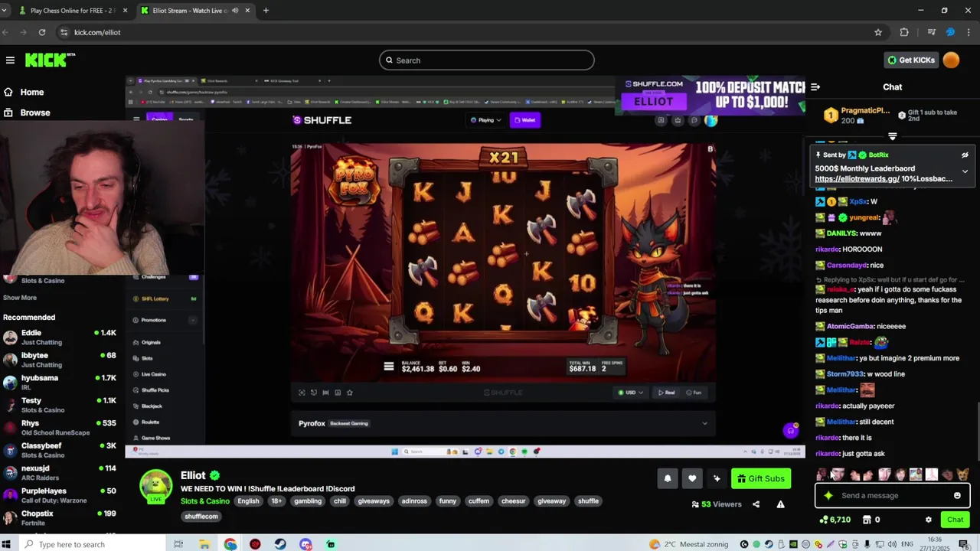980x551 pixels.
Task: Open the tab search dropdown arrow
Action: pos(5,11)
